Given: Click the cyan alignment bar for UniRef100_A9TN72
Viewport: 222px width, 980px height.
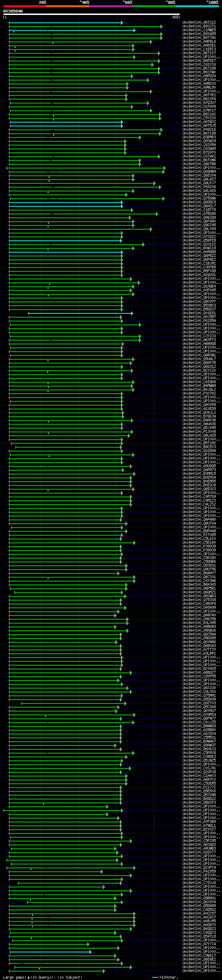Looking at the screenshot, I should 66,122.
